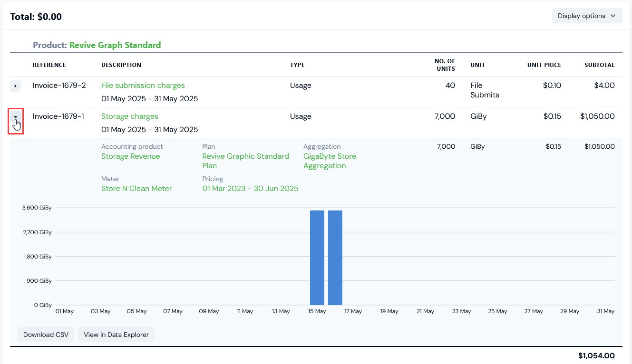The width and height of the screenshot is (632, 364).
Task: Click the 31 May axis label
Action: (x=606, y=311)
